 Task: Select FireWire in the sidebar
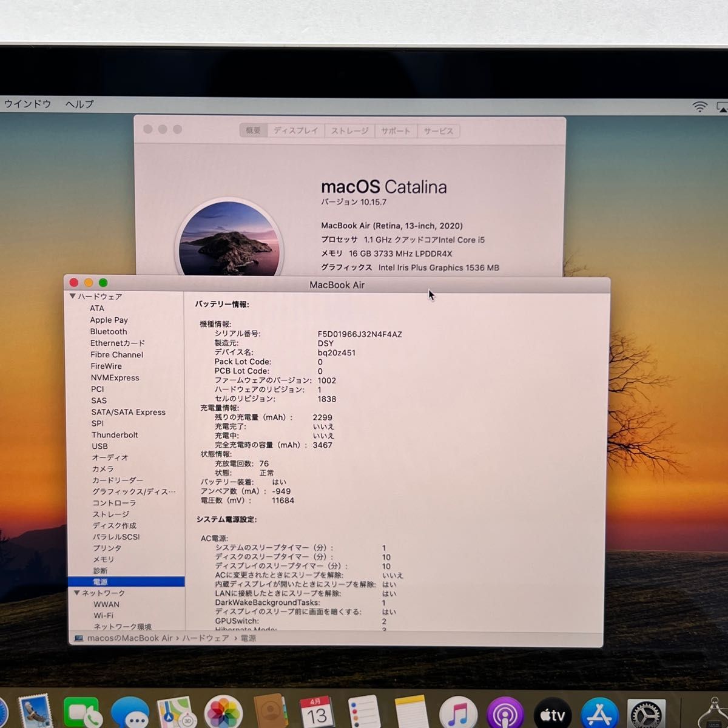pyautogui.click(x=106, y=366)
